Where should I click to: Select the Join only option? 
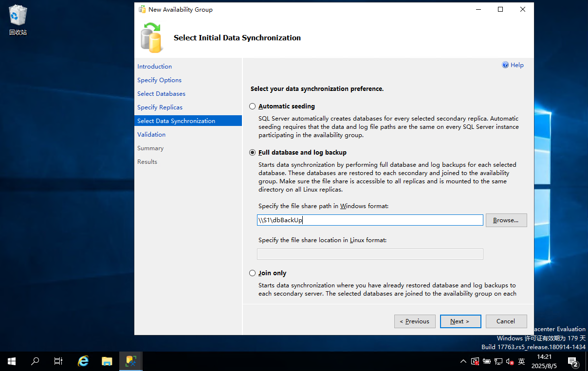tap(252, 273)
